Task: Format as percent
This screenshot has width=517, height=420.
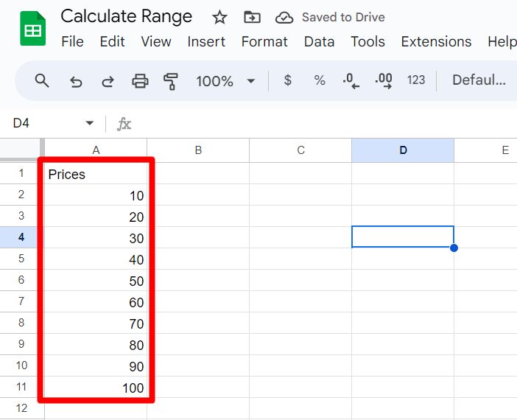Action: click(320, 80)
